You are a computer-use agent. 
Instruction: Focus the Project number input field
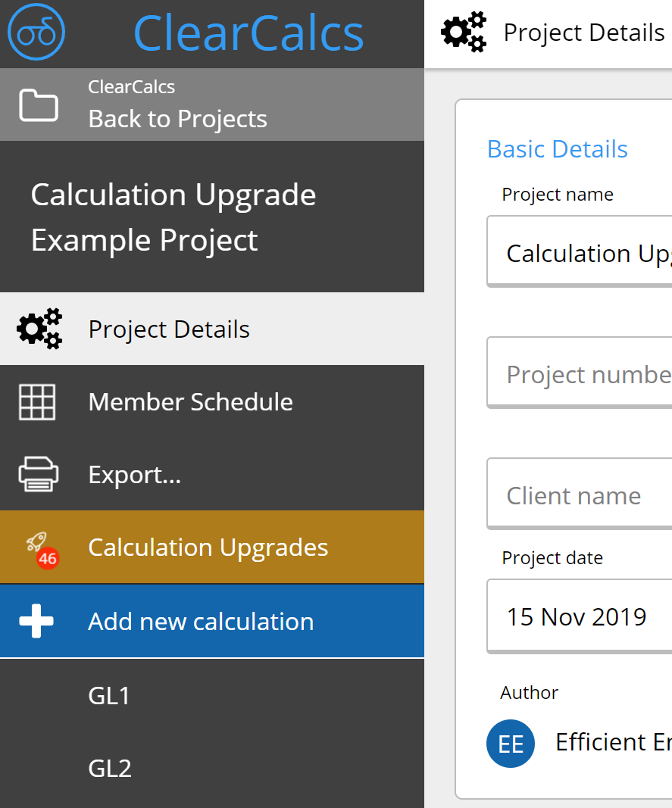click(580, 373)
